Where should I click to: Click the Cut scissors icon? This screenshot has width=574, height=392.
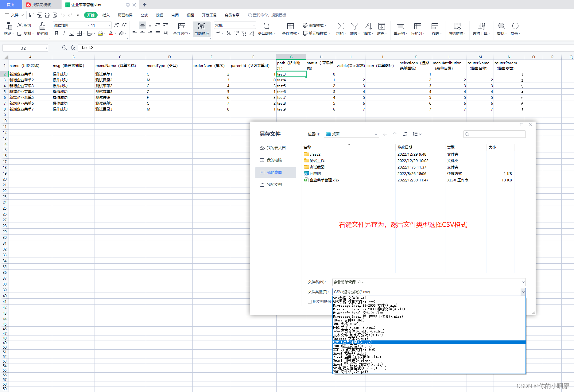[x=20, y=25]
